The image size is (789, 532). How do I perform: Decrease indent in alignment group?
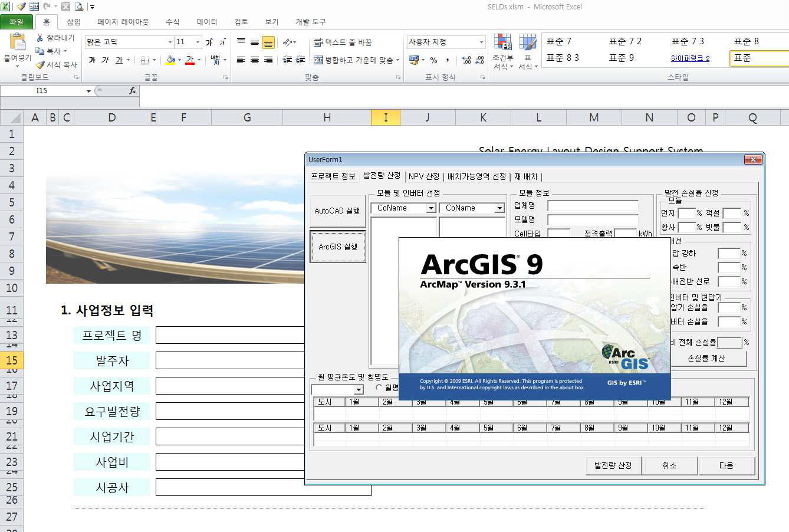287,60
